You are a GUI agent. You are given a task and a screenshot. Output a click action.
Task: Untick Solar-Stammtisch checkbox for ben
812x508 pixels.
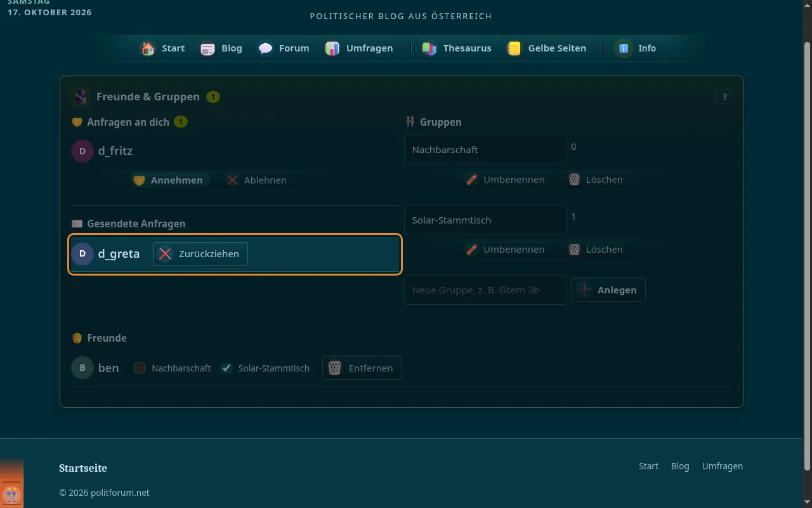(x=226, y=368)
